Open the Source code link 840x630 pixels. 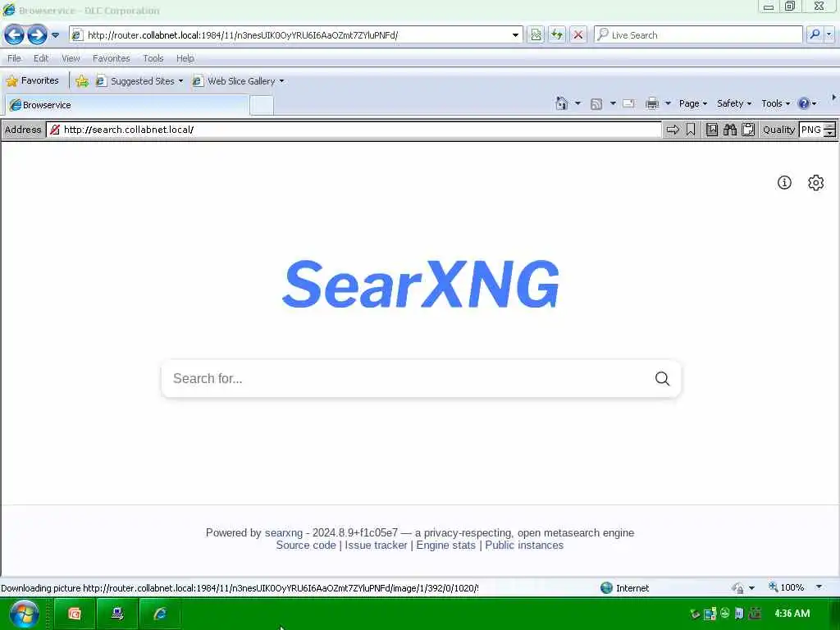(x=306, y=546)
